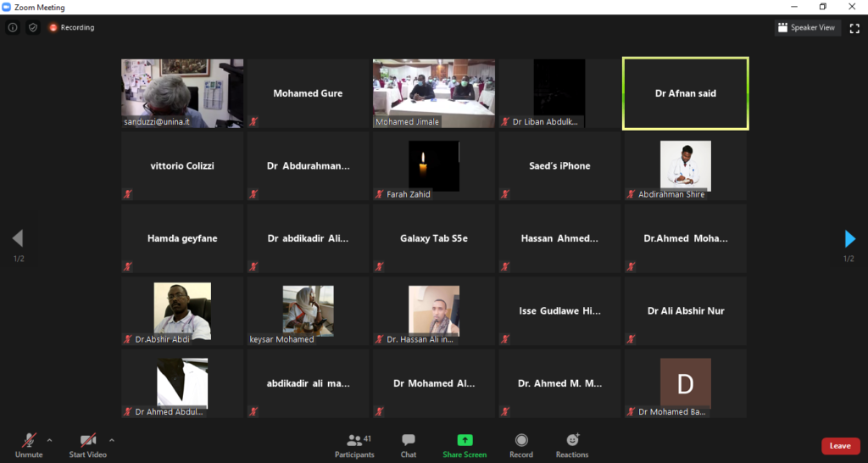Start recording with the Record icon
The width and height of the screenshot is (868, 463).
coord(521,445)
